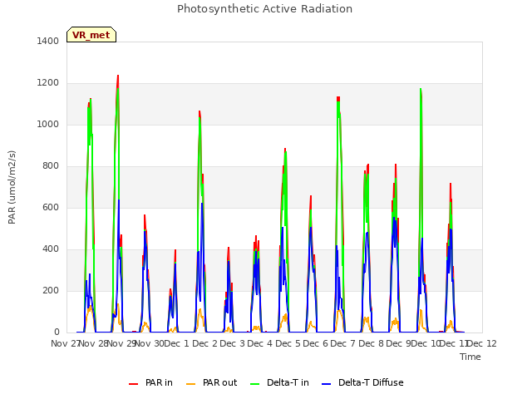
Task: Click the green Delta-T in legend swatch
Action: point(255,384)
